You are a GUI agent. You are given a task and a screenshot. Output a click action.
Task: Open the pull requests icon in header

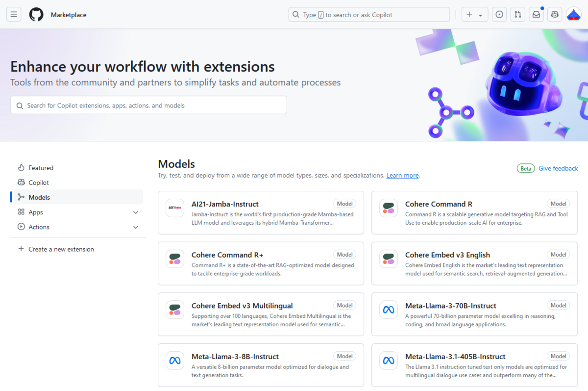pyautogui.click(x=518, y=14)
